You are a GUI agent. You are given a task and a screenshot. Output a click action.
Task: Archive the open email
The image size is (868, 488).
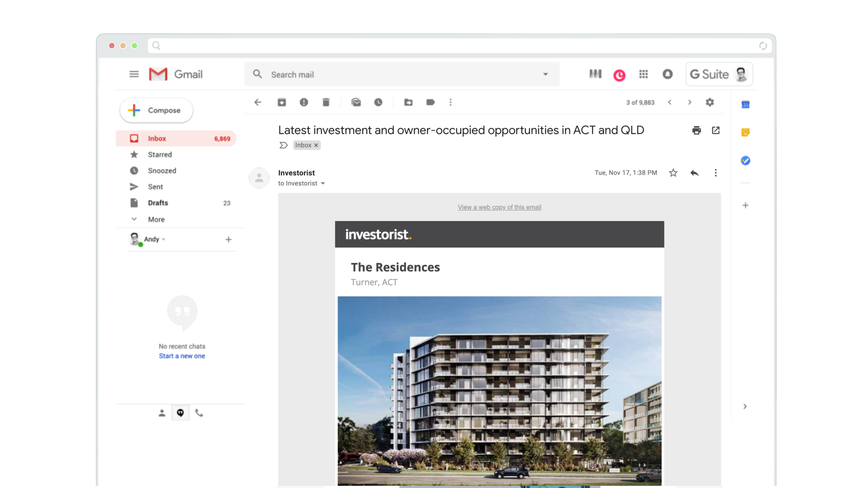pos(282,102)
